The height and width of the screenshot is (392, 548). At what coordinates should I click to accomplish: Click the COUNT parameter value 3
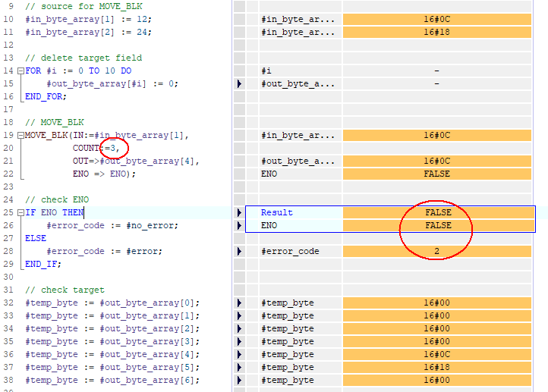[114, 149]
